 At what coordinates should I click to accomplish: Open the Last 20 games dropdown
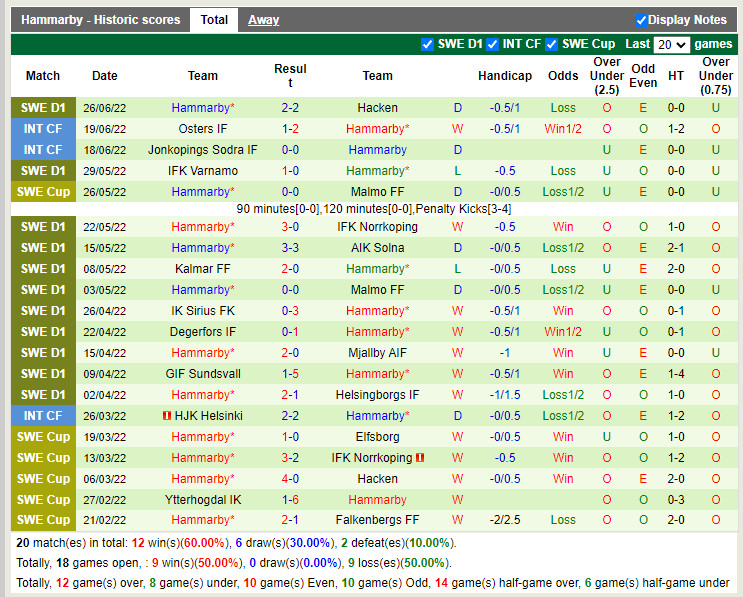click(x=671, y=45)
